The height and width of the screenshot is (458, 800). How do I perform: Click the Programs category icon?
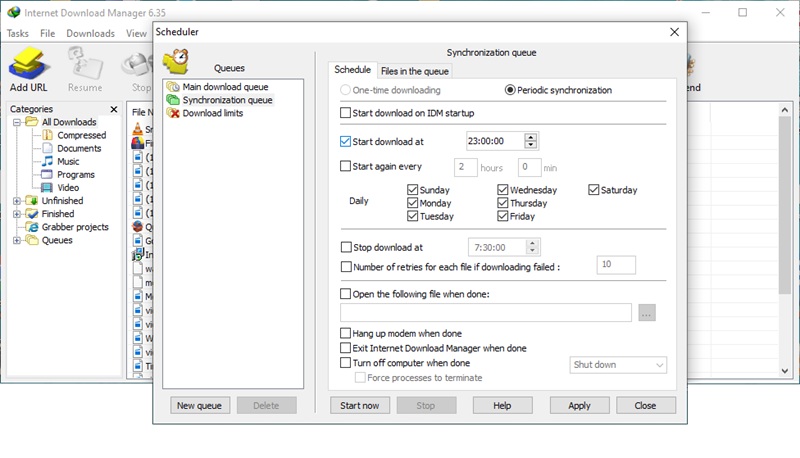(47, 174)
